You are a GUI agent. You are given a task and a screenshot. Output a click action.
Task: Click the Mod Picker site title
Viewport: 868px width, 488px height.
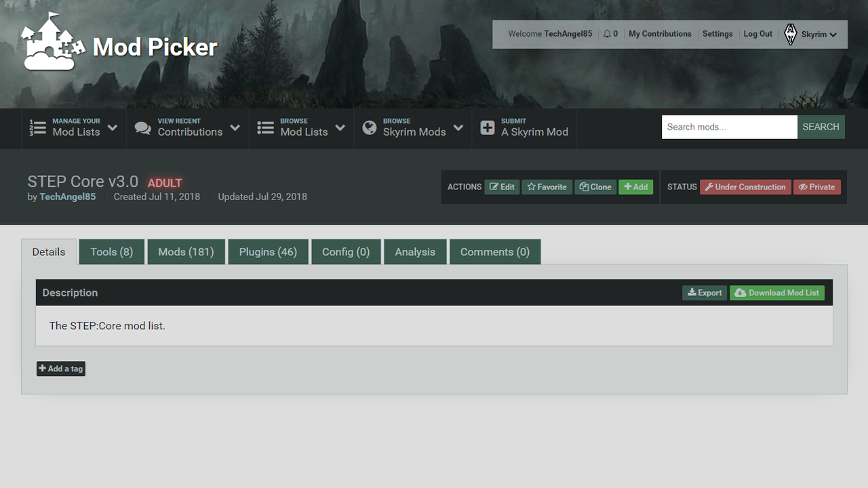[155, 47]
